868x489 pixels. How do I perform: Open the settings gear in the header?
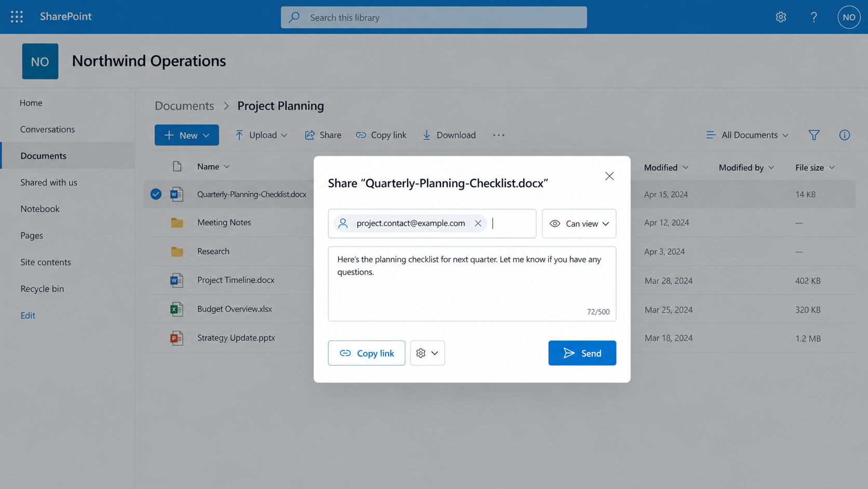pyautogui.click(x=781, y=17)
